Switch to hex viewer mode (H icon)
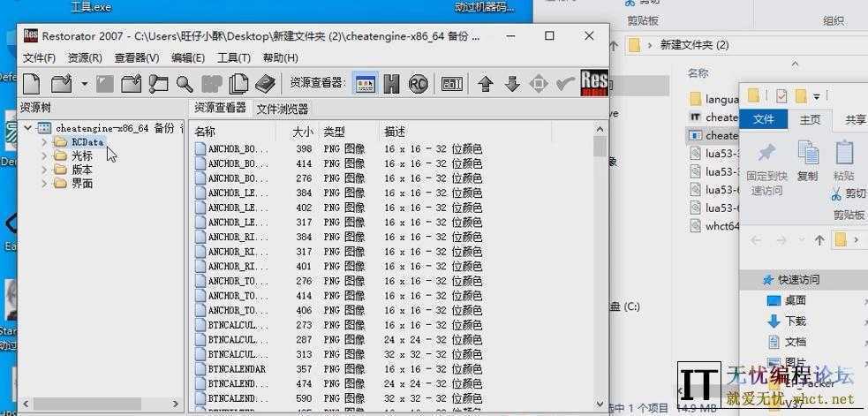The width and height of the screenshot is (868, 416). pos(391,84)
